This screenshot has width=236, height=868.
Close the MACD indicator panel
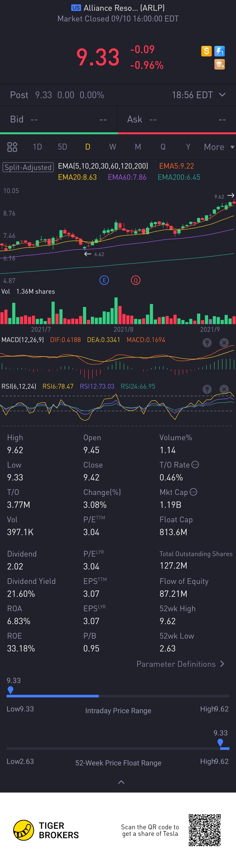pyautogui.click(x=224, y=343)
